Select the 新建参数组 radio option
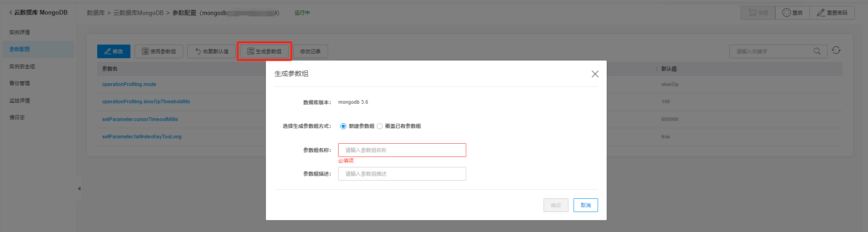Image resolution: width=868 pixels, height=232 pixels. point(343,126)
